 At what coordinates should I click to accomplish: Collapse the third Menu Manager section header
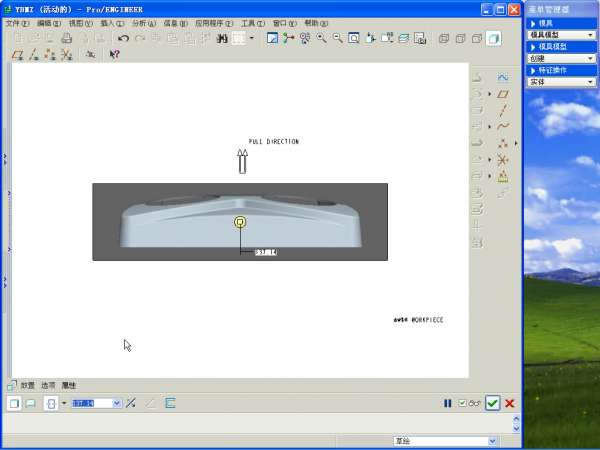pos(561,70)
